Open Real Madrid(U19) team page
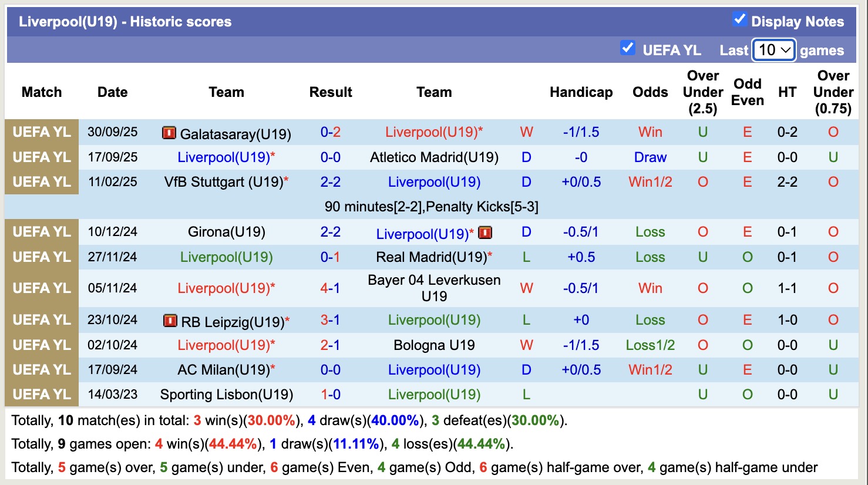868x485 pixels. [431, 257]
